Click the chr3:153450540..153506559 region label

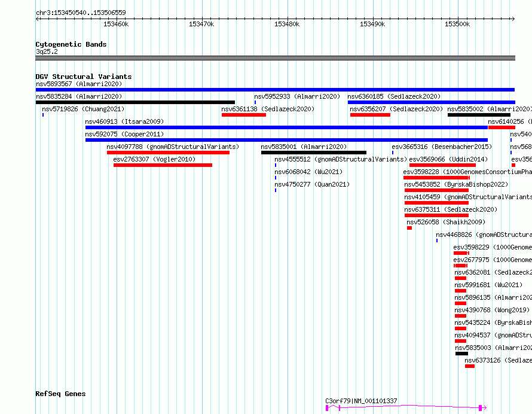81,13
